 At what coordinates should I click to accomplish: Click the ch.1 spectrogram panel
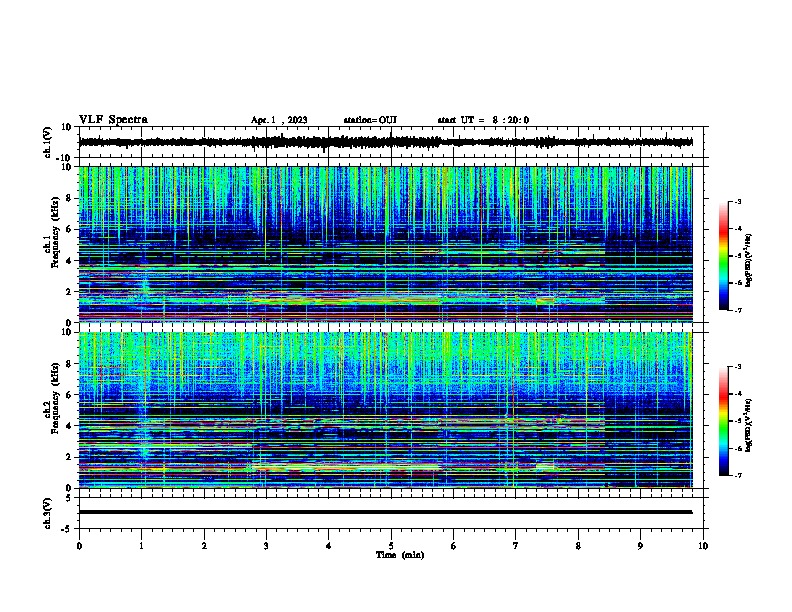[385, 244]
